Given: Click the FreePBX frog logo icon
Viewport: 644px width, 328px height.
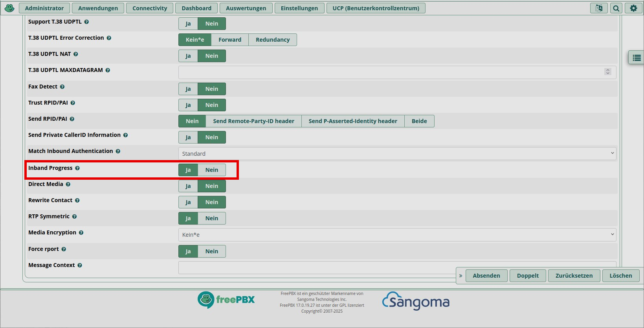Looking at the screenshot, I should coord(9,8).
